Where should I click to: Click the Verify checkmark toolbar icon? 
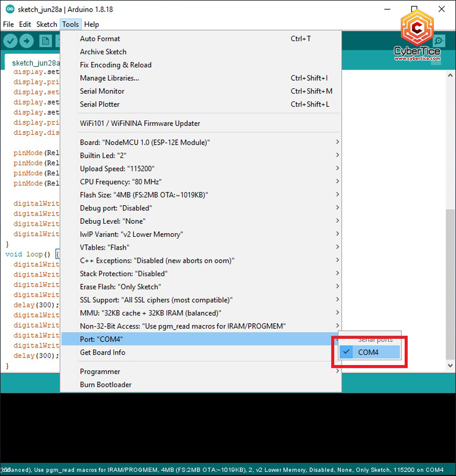(x=10, y=41)
